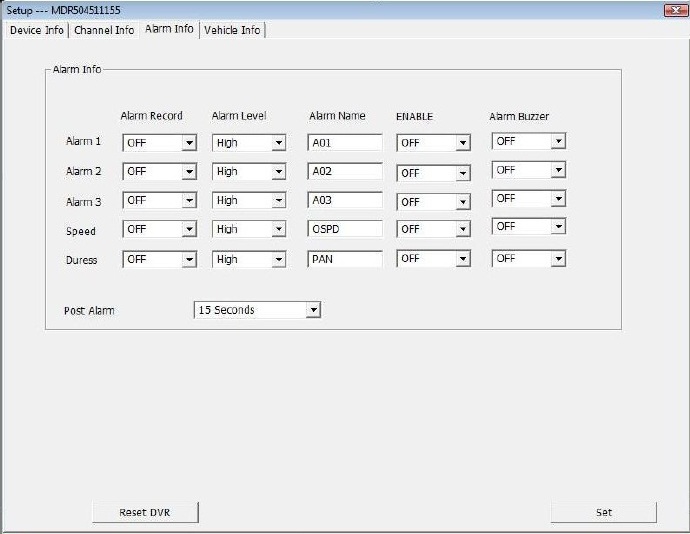Viewport: 690px width, 534px height.
Task: Open Alarm 2 ENABLE dropdown
Action: pyautogui.click(x=433, y=173)
